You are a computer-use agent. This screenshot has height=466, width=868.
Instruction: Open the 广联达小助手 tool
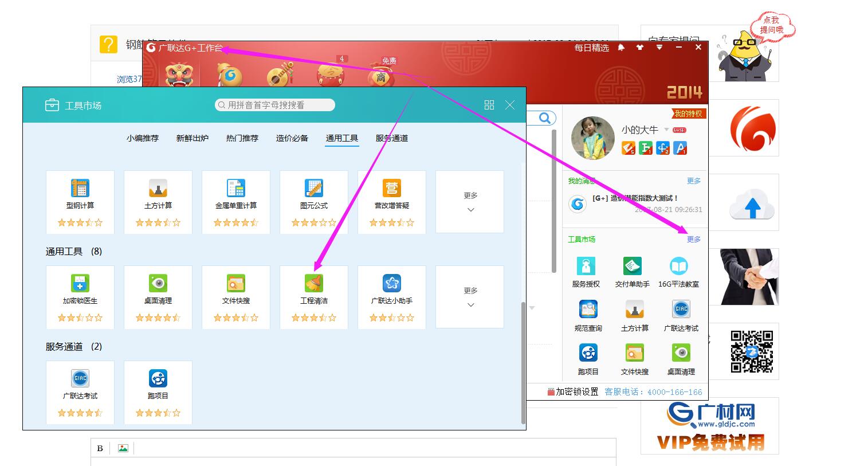(x=392, y=297)
